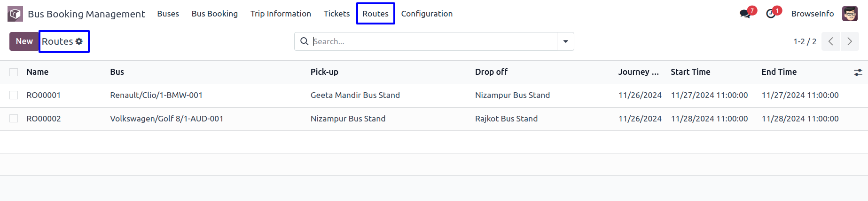
Task: Open the Renault/Clio/1-BMW-001 route record
Action: pyautogui.click(x=156, y=95)
